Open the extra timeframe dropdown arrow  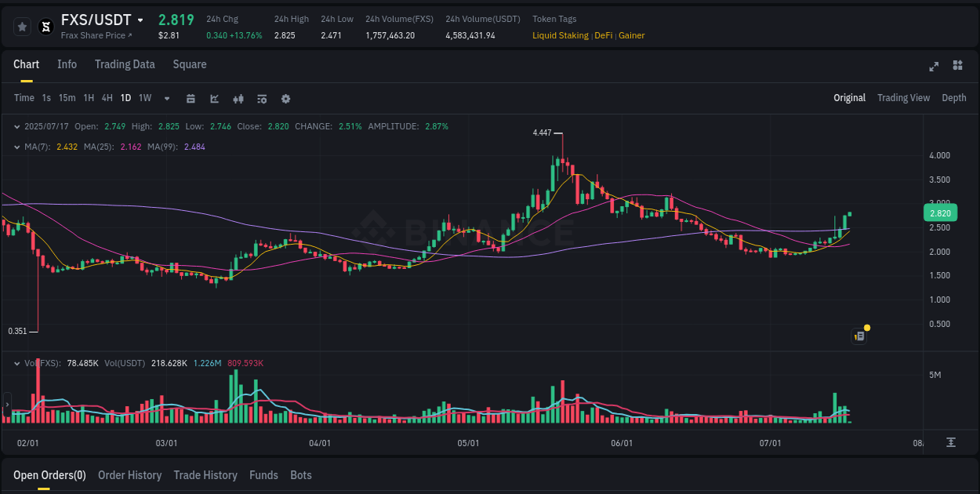pos(165,99)
